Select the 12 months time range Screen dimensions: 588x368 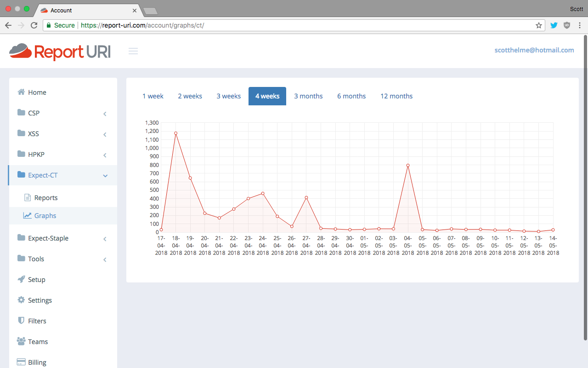(x=396, y=96)
